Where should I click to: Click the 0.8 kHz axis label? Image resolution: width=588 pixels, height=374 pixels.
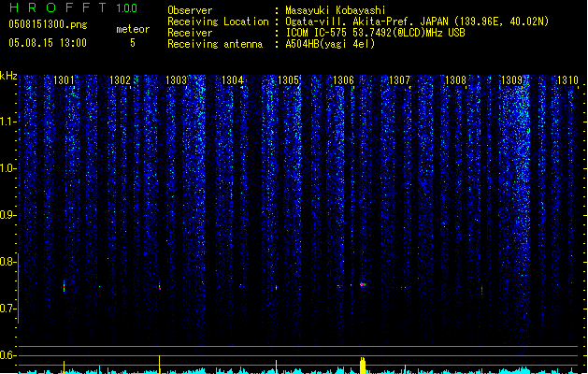click(7, 262)
